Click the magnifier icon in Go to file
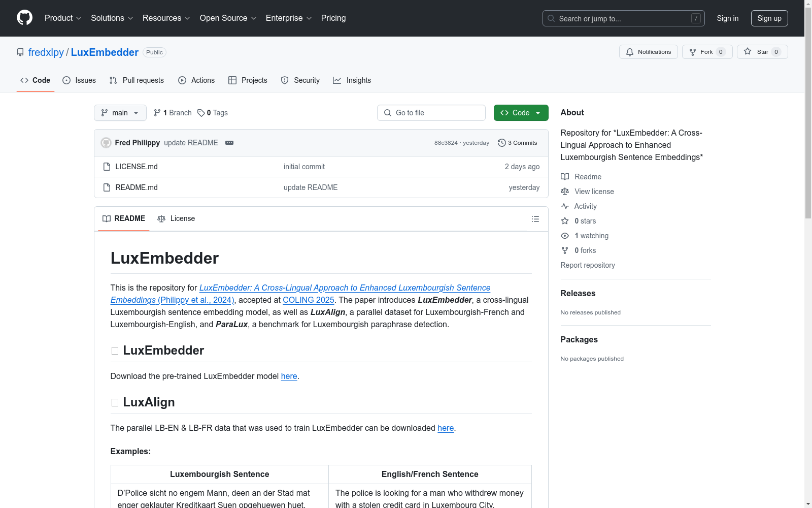This screenshot has width=812, height=508. 388,113
